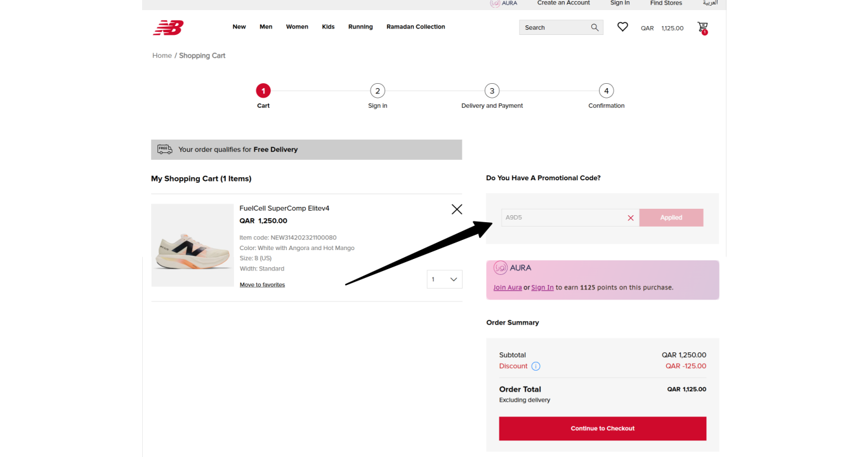868x457 pixels.
Task: Switch language to Arabic
Action: coord(710,3)
